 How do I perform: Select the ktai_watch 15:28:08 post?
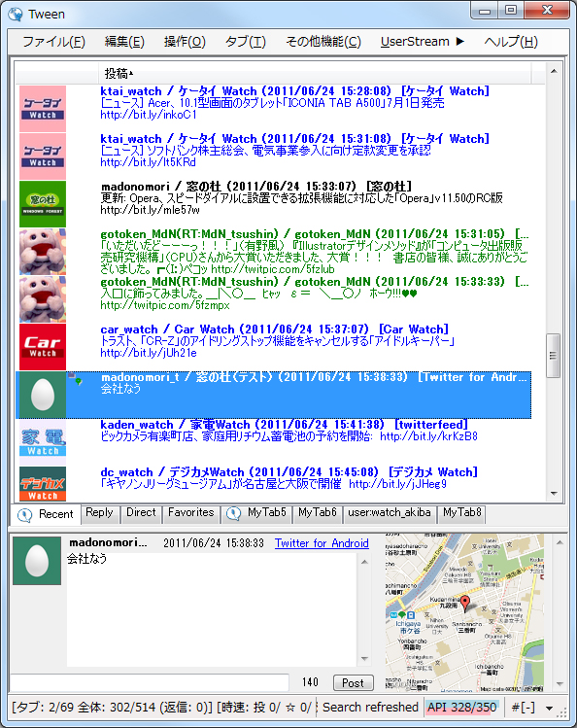point(274,109)
